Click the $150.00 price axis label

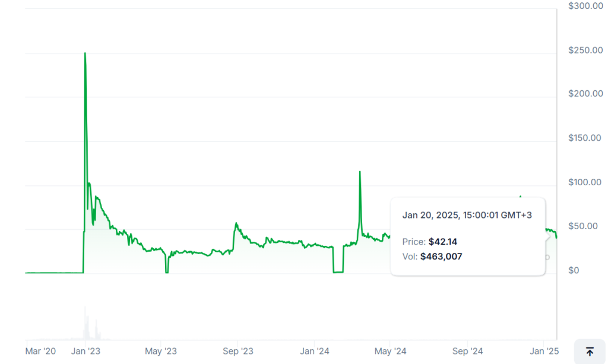tap(585, 138)
